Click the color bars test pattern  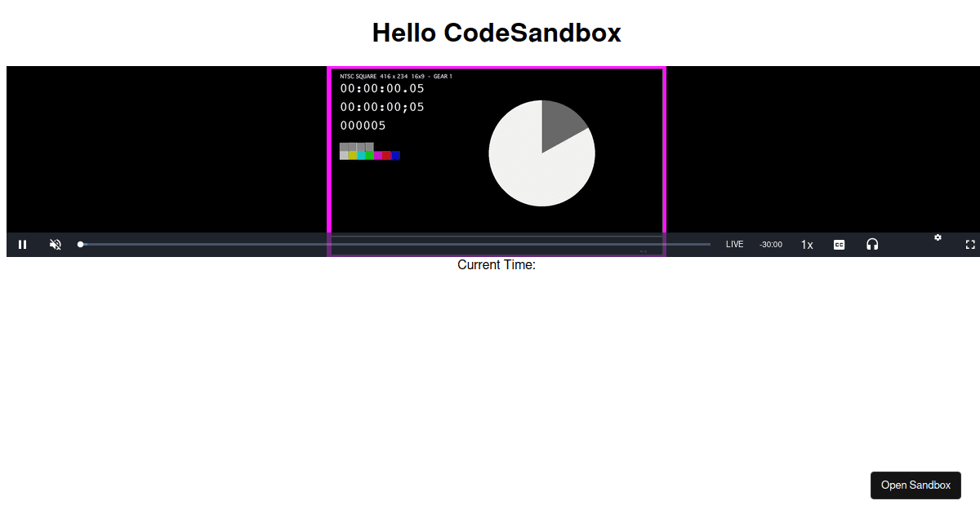point(369,152)
